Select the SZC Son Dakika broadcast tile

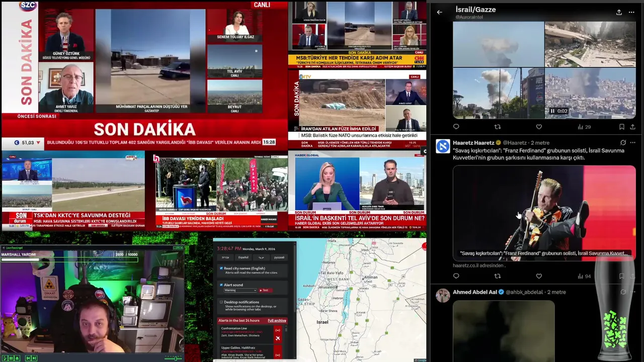coord(144,75)
